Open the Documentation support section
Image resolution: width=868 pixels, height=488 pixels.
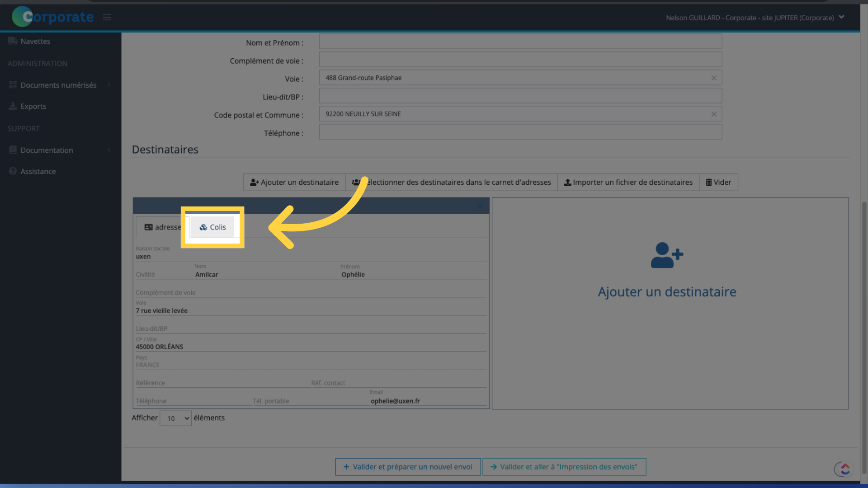click(x=47, y=150)
